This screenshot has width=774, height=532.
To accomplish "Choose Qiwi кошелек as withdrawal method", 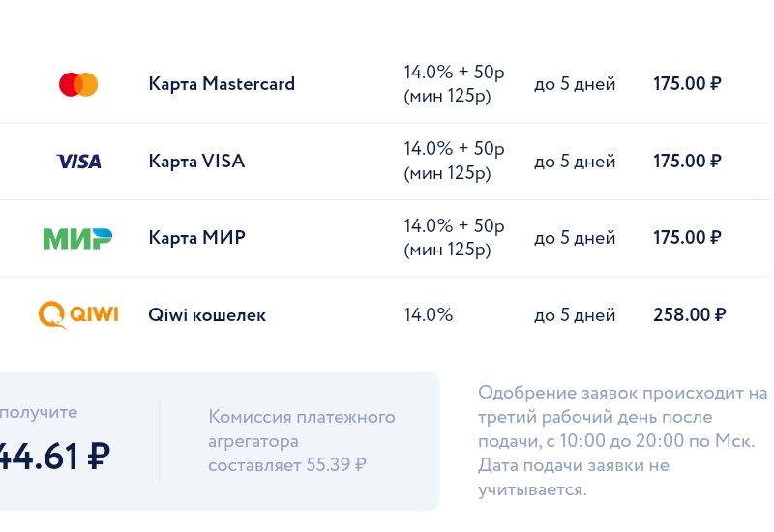I will pos(207,315).
